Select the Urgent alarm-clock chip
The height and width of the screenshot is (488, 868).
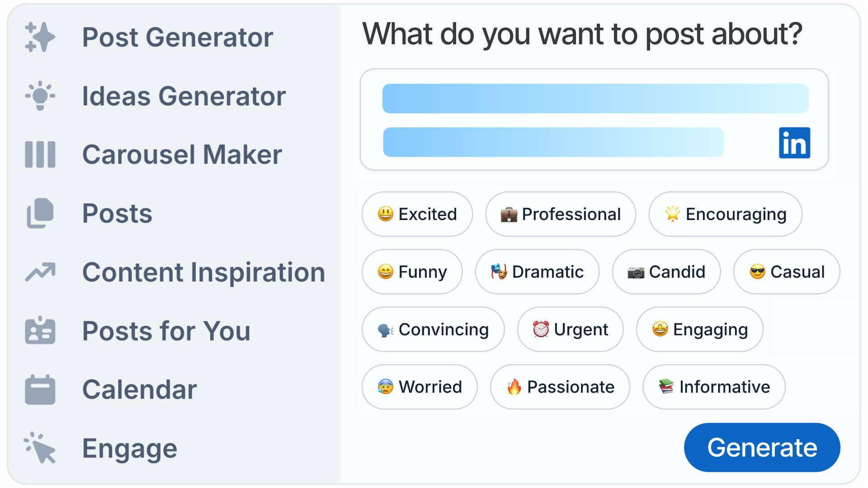click(x=570, y=329)
